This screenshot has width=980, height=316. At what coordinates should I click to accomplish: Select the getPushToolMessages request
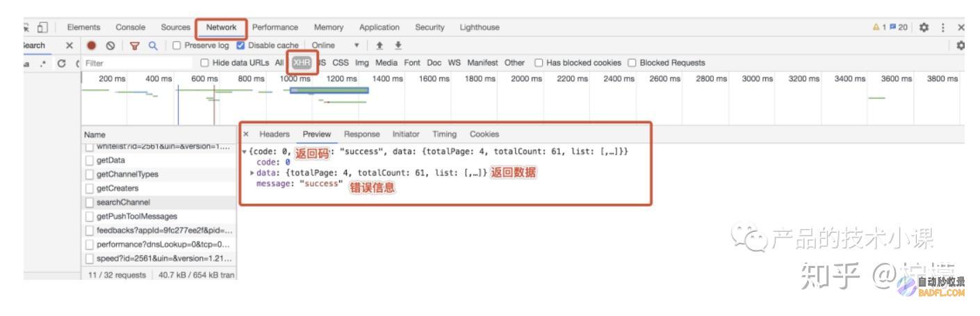pyautogui.click(x=159, y=216)
